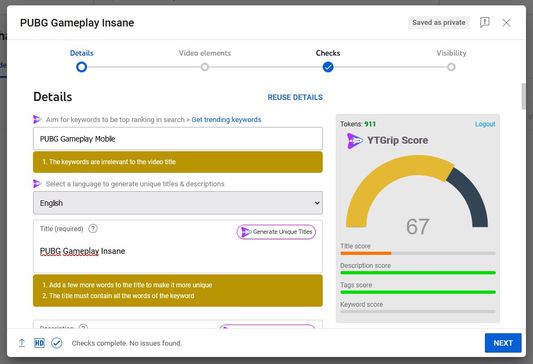Click the 'Saved as private' badge
Viewport: 533px width, 364px height.
pyautogui.click(x=439, y=22)
